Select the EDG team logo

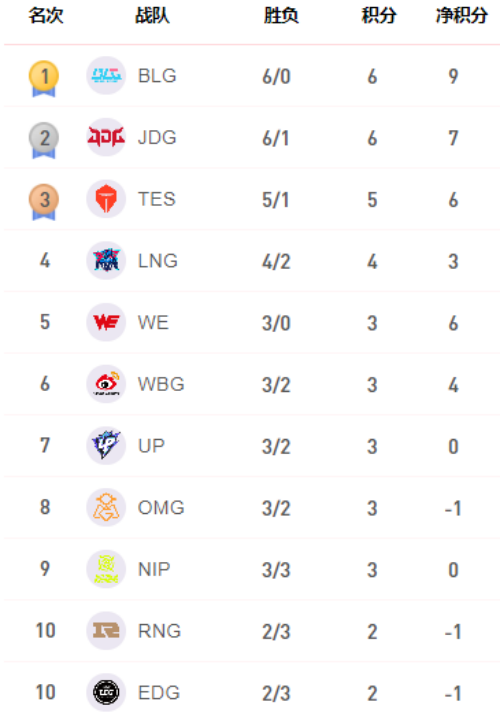pos(106,692)
